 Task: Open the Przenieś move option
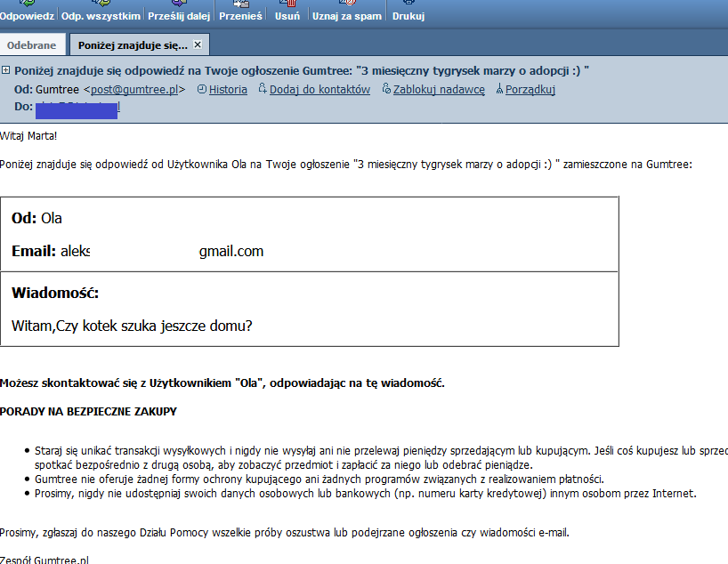pyautogui.click(x=240, y=12)
